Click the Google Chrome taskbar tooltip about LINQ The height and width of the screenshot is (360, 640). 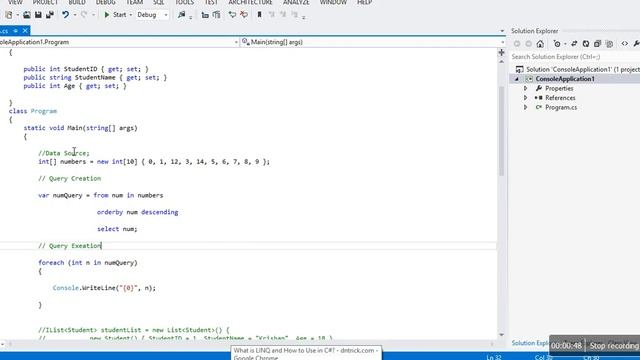point(307,353)
